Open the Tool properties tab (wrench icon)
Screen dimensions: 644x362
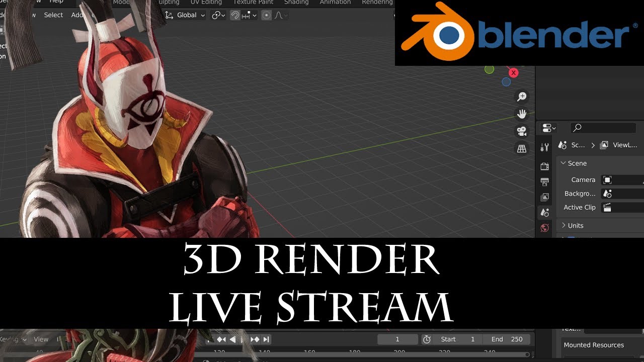[x=544, y=147]
